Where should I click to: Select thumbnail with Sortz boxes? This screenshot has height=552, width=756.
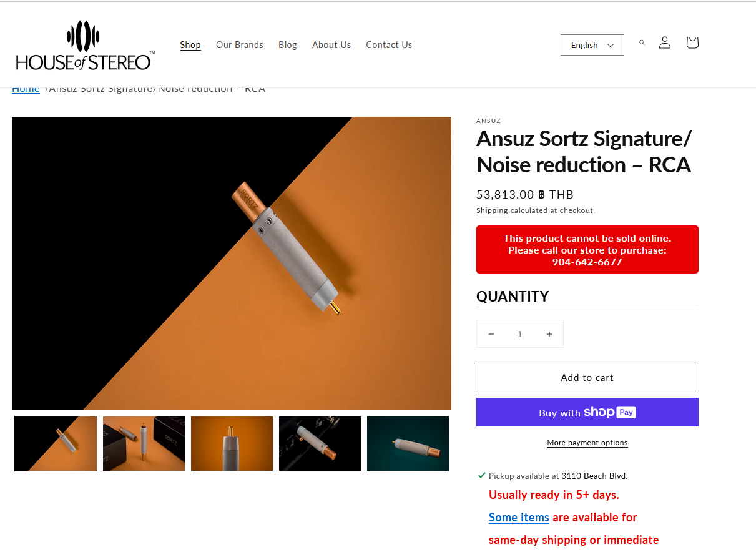click(144, 443)
